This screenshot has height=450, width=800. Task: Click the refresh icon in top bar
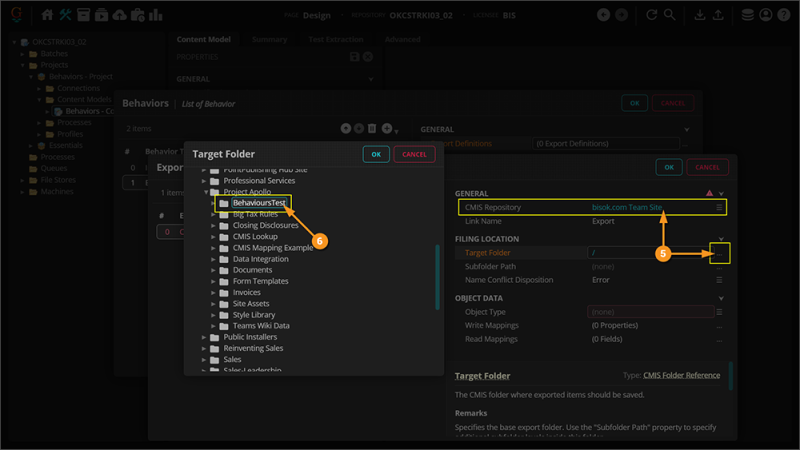pos(653,15)
